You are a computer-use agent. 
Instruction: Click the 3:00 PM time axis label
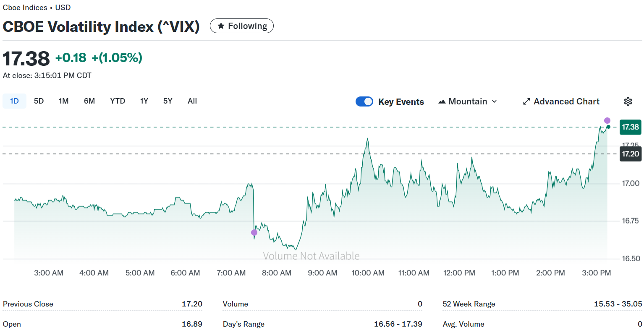(x=596, y=273)
